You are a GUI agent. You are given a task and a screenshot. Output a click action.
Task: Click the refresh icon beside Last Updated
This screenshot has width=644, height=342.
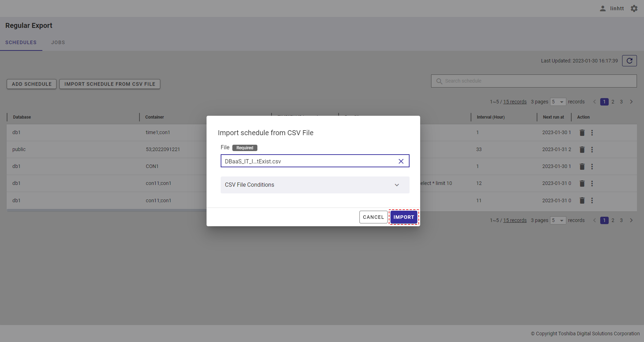[629, 61]
